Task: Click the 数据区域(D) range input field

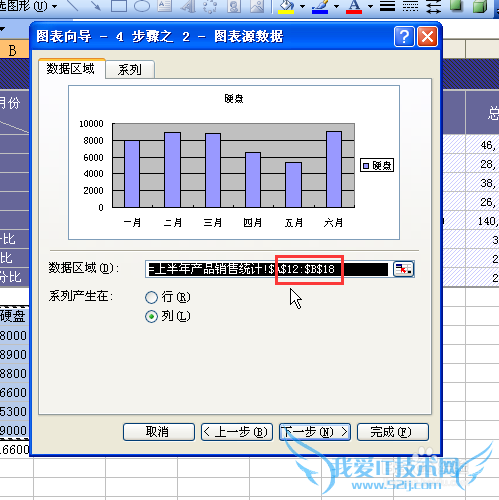Action: (x=268, y=269)
